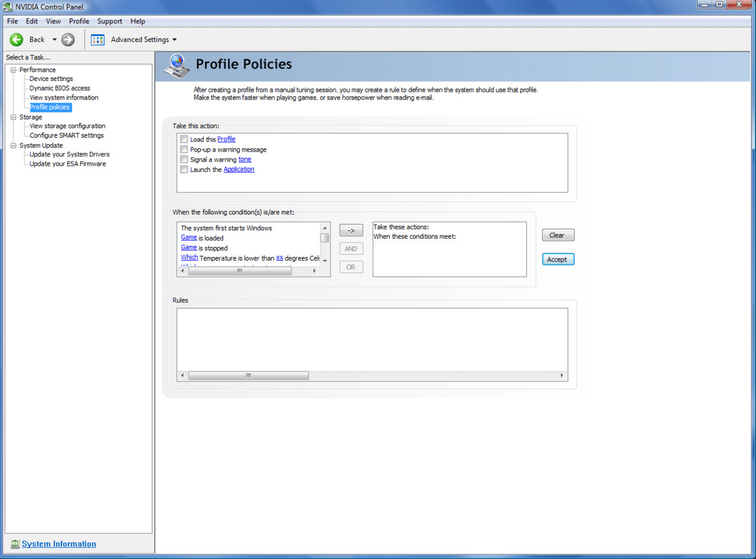Open the Profile menu

point(79,21)
